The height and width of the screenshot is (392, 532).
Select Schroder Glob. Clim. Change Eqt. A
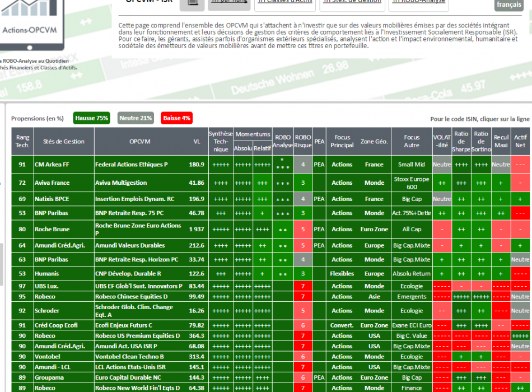(270, 311)
